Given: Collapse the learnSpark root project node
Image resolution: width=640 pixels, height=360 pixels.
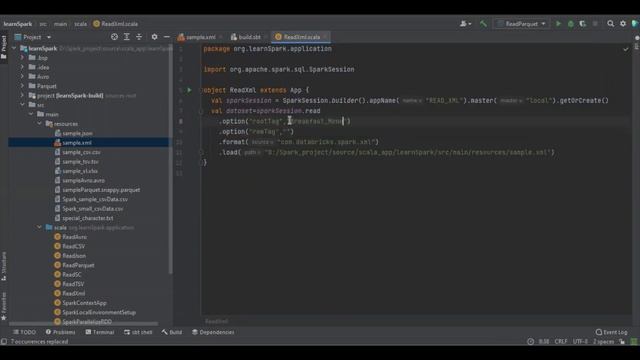Looking at the screenshot, I should (x=14, y=49).
